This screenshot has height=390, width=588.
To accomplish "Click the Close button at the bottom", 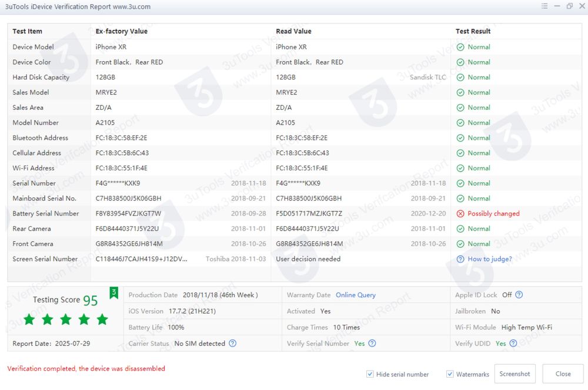I will [563, 374].
